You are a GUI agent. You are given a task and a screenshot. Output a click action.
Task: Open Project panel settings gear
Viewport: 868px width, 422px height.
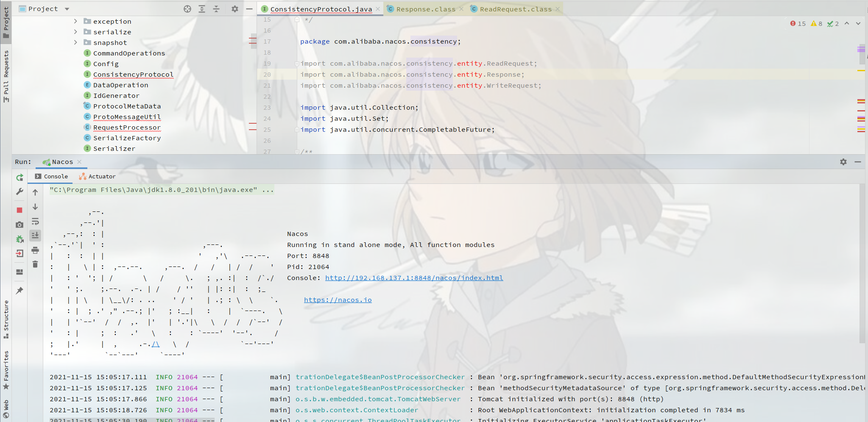pyautogui.click(x=235, y=9)
